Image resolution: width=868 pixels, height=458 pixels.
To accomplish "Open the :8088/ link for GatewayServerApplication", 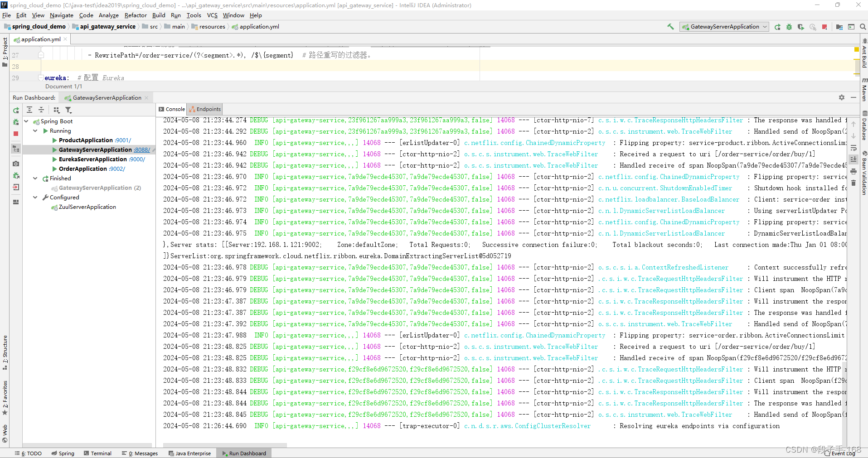I will [x=142, y=149].
